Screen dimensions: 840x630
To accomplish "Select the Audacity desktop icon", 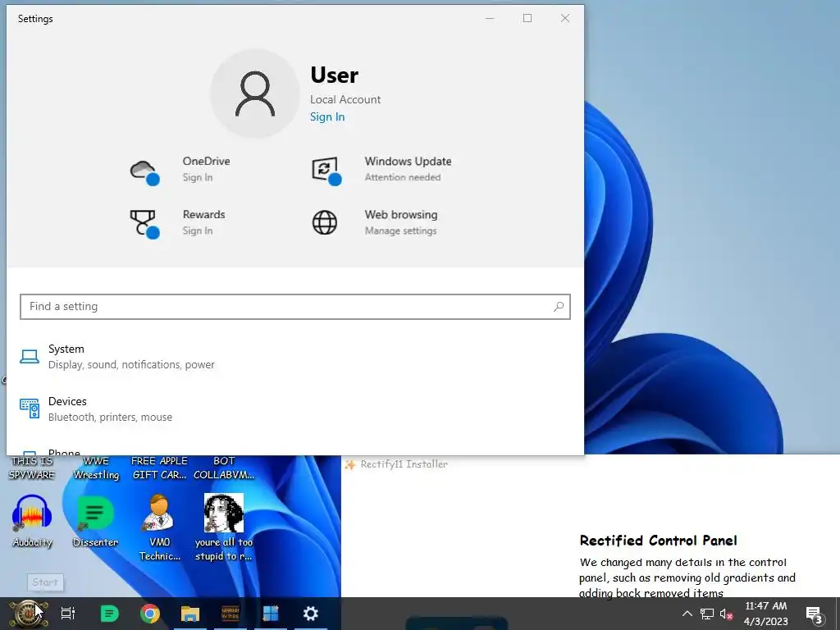I will (32, 520).
